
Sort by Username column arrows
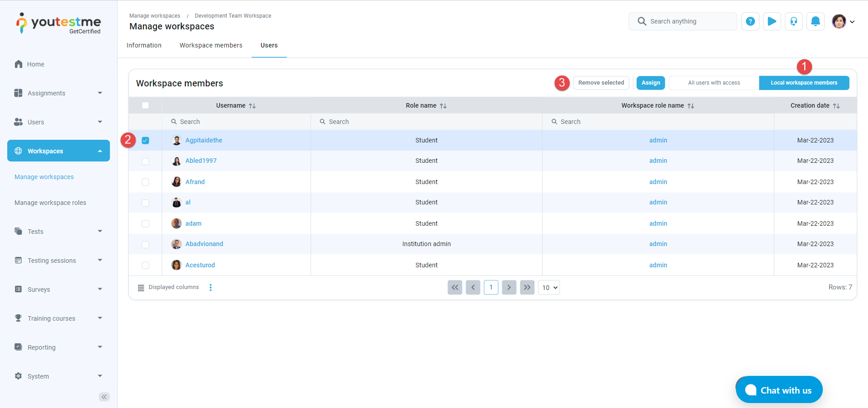pyautogui.click(x=252, y=106)
